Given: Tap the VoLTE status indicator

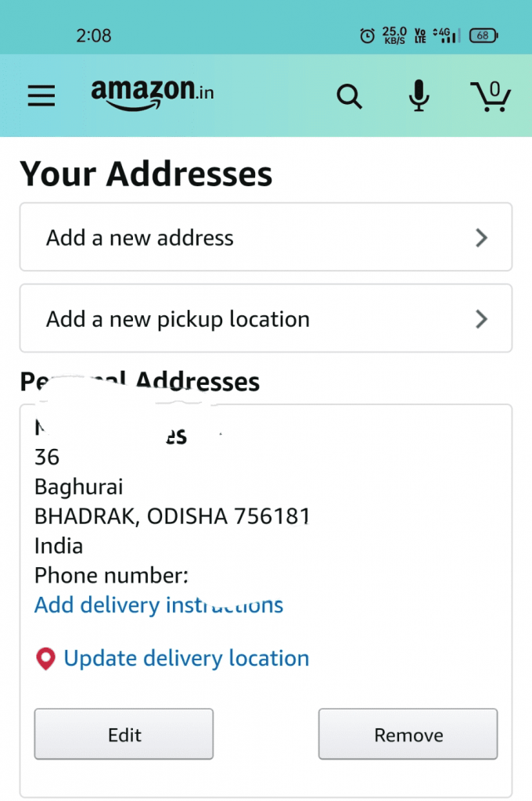Looking at the screenshot, I should [x=419, y=34].
